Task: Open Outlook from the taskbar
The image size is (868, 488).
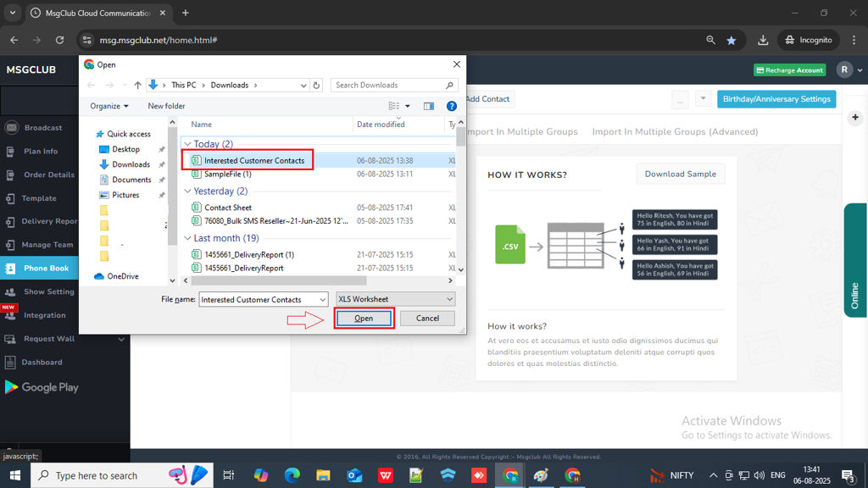Action: pos(354,475)
